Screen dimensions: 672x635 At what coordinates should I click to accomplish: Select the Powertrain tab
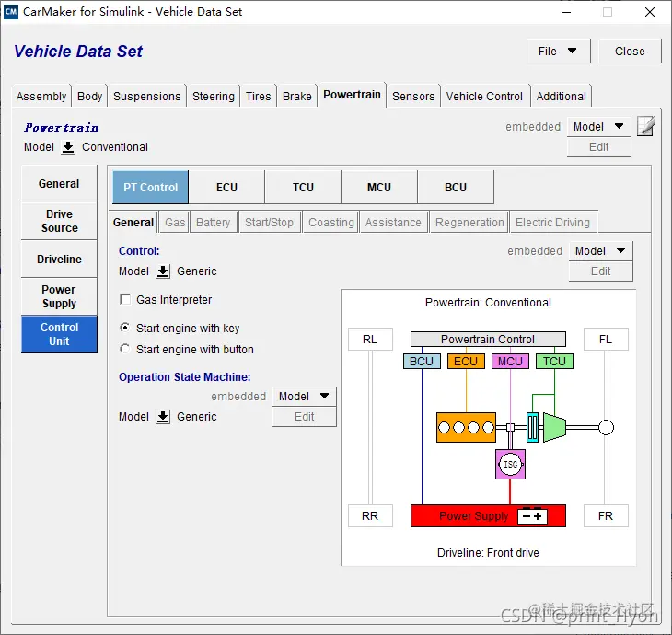(352, 95)
